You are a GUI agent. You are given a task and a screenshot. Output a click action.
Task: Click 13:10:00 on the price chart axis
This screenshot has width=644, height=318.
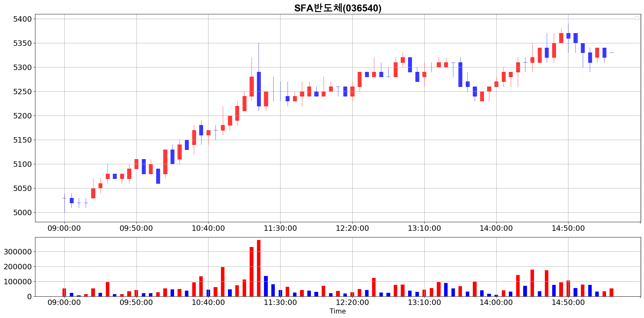424,228
